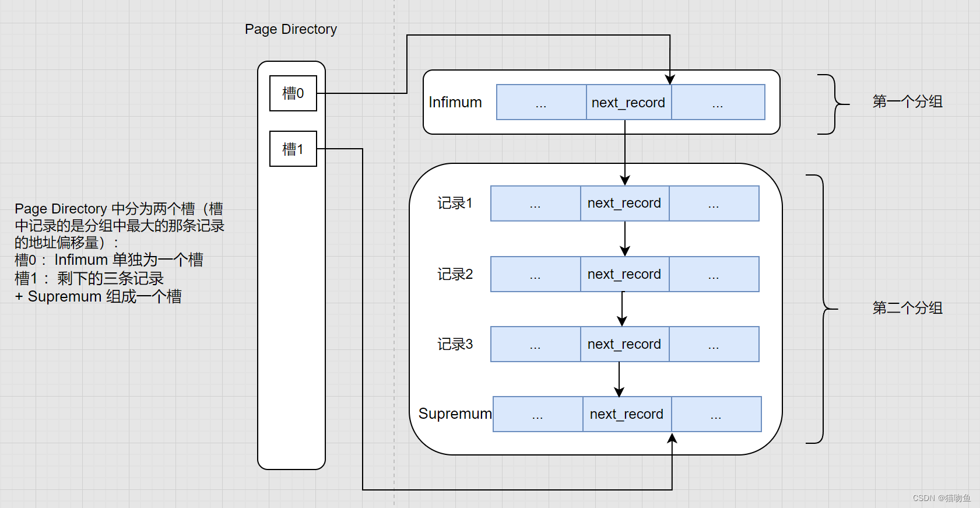Screen dimensions: 980x508
Task: Select right ellipsis cell in 记录1 row
Action: (714, 204)
